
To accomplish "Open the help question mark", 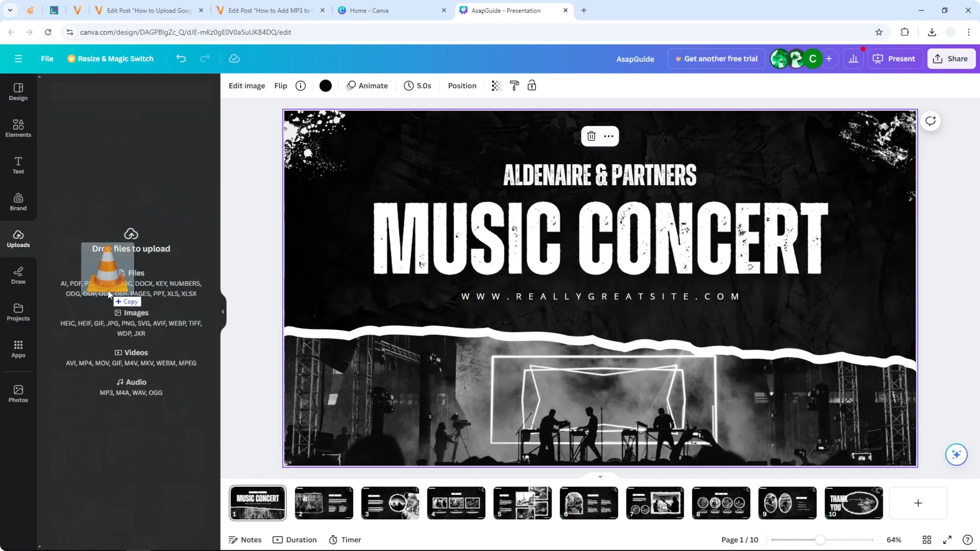I will pos(967,540).
